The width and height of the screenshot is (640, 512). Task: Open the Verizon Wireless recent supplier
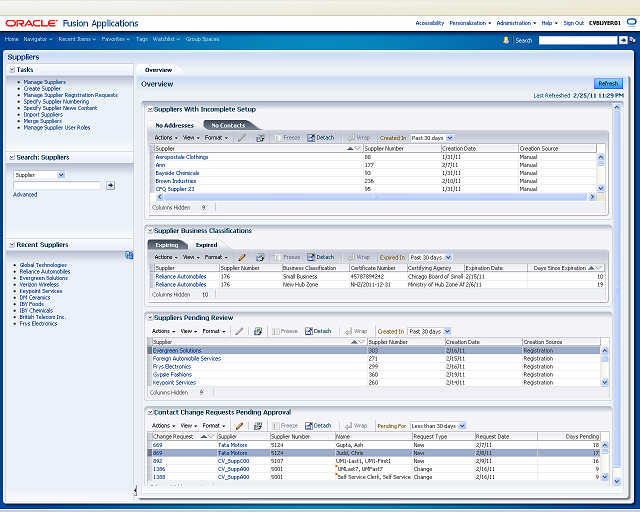(x=39, y=285)
